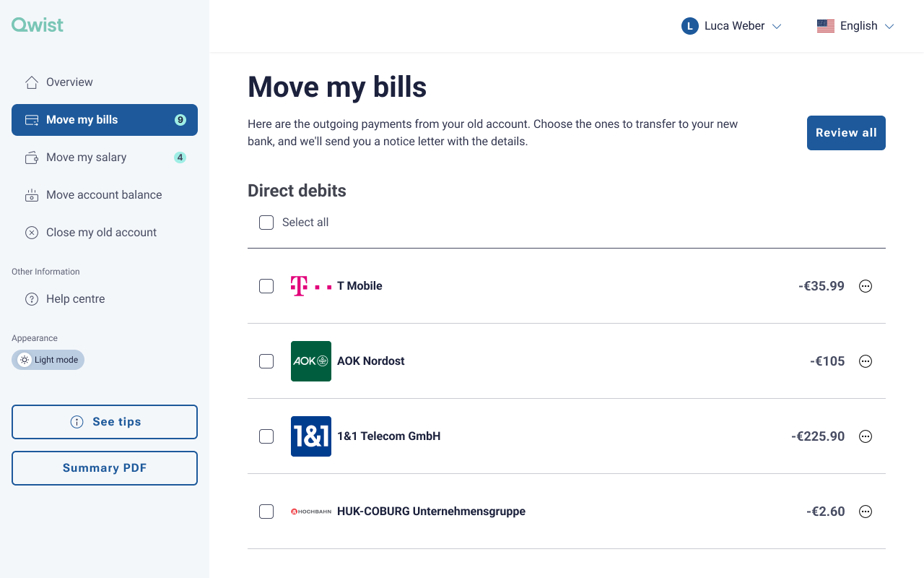Image resolution: width=924 pixels, height=578 pixels.
Task: Click the Qwist logo
Action: (38, 25)
